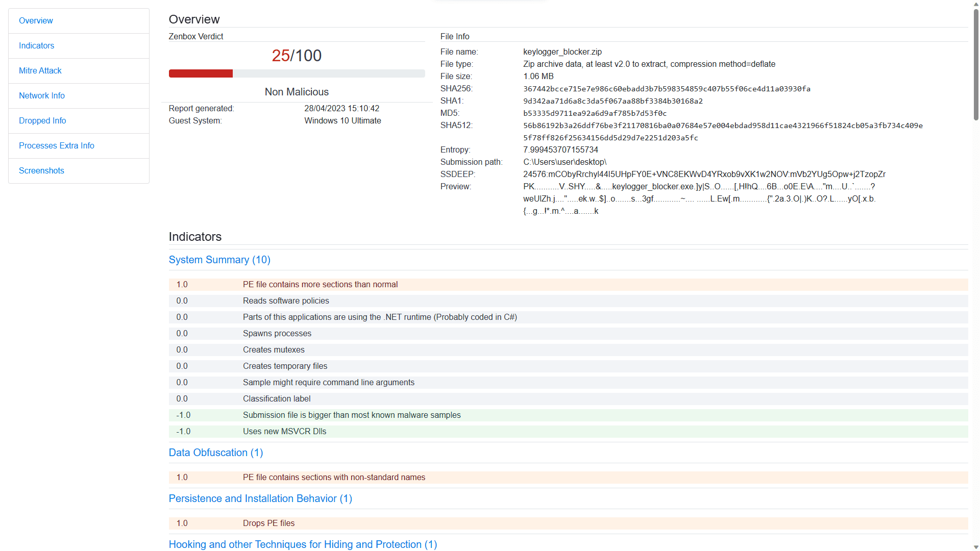Click the scroll up arrow of scrollbar
The height and width of the screenshot is (551, 980).
click(x=976, y=4)
